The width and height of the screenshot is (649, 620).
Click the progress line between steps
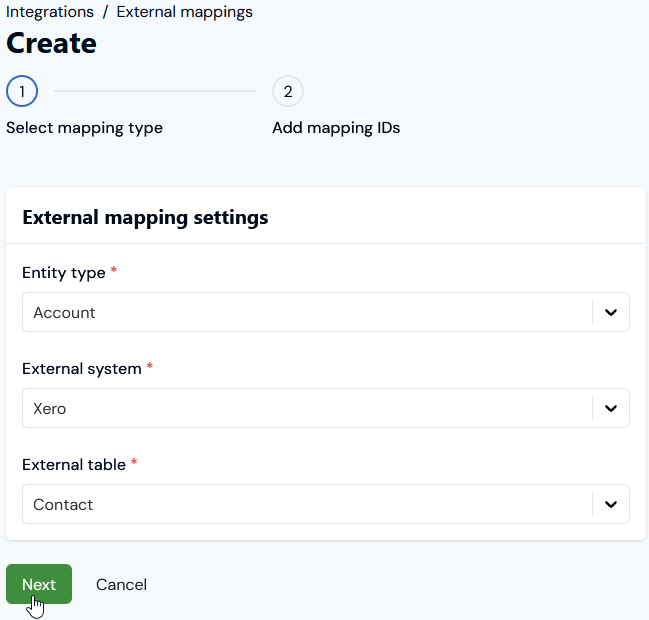(155, 91)
